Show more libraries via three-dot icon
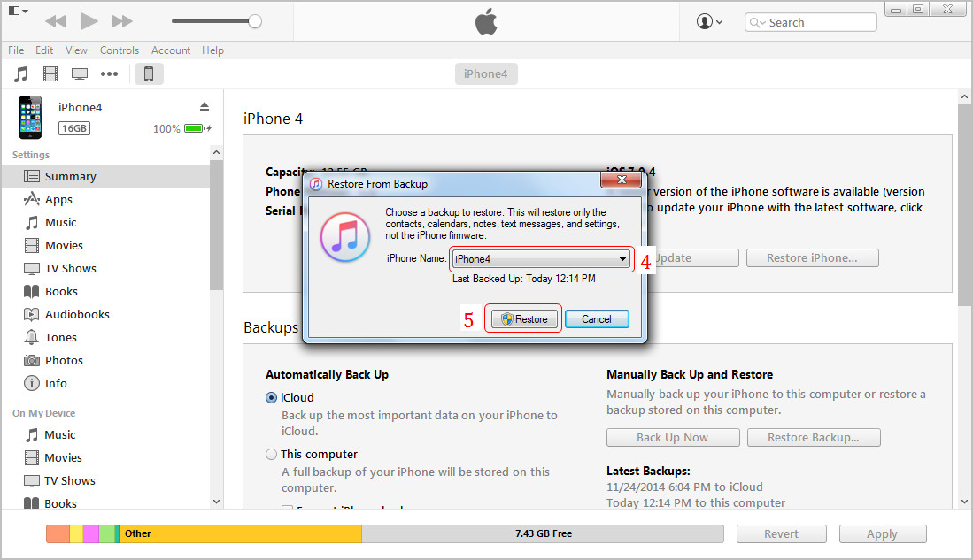The width and height of the screenshot is (973, 560). [109, 74]
